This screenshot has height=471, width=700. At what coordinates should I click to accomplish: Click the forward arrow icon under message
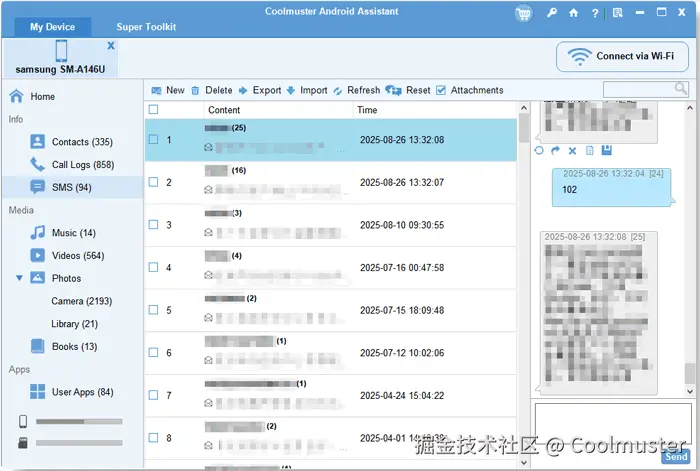pos(555,150)
